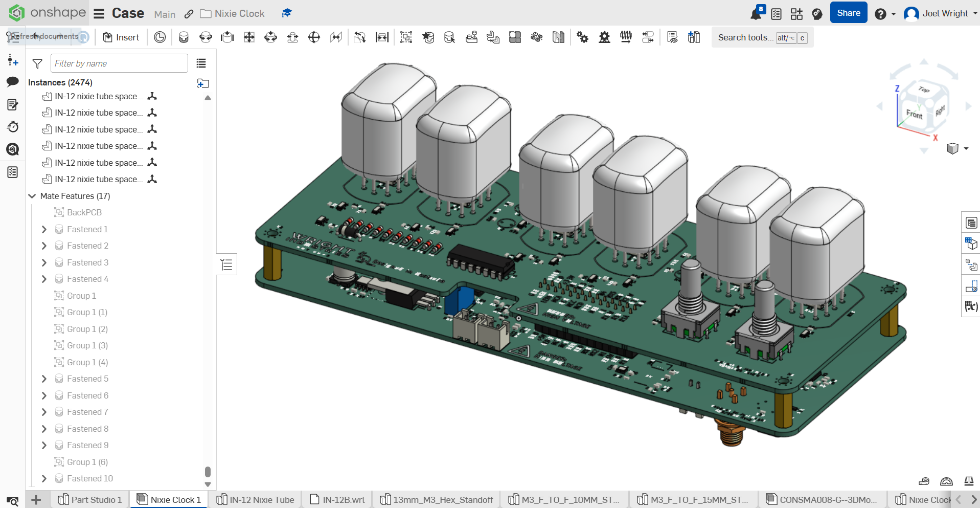
Task: Click the instance list scrollbar thumb
Action: point(208,471)
